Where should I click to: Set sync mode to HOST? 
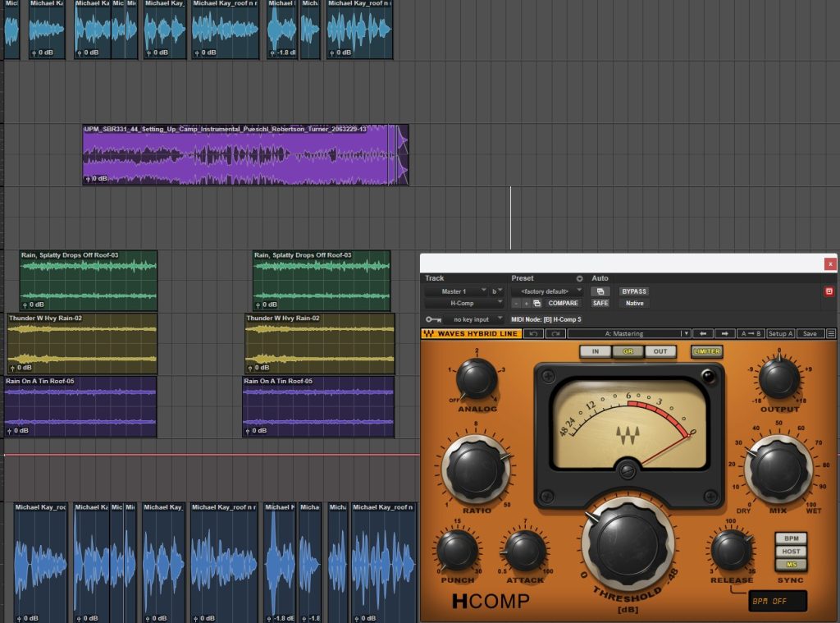point(791,551)
